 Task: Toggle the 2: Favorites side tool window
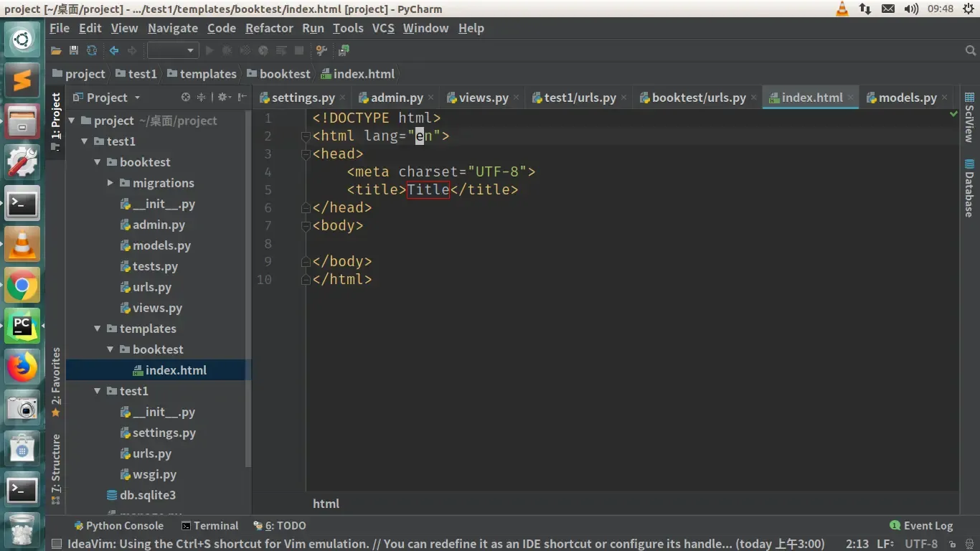tap(56, 382)
